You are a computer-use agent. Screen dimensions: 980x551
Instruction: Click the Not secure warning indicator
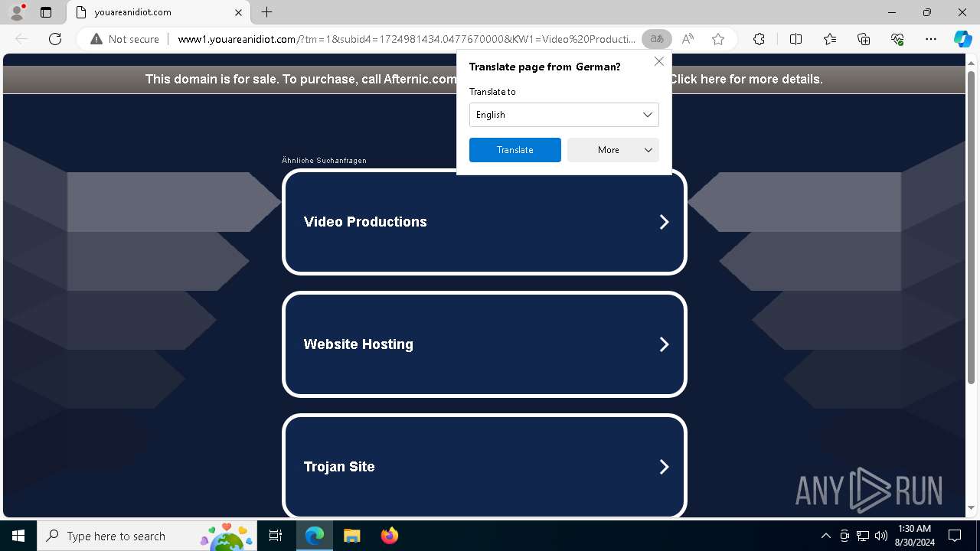point(125,39)
